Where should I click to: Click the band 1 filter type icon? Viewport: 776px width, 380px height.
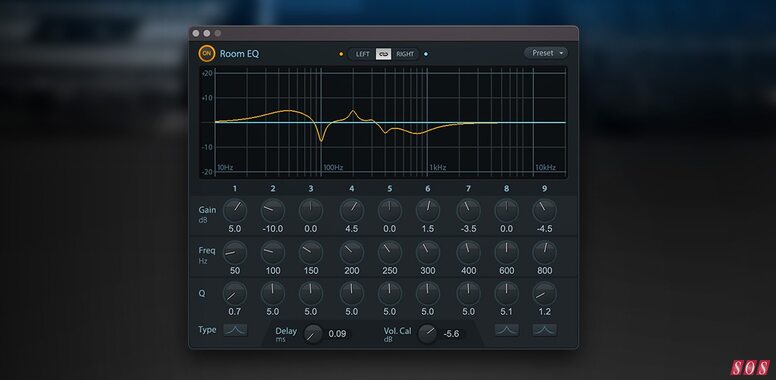[x=235, y=330]
